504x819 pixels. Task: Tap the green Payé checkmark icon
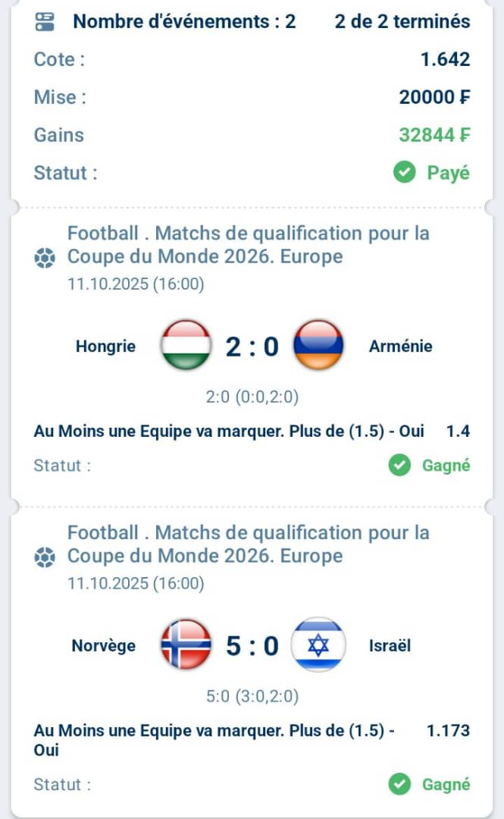(405, 173)
